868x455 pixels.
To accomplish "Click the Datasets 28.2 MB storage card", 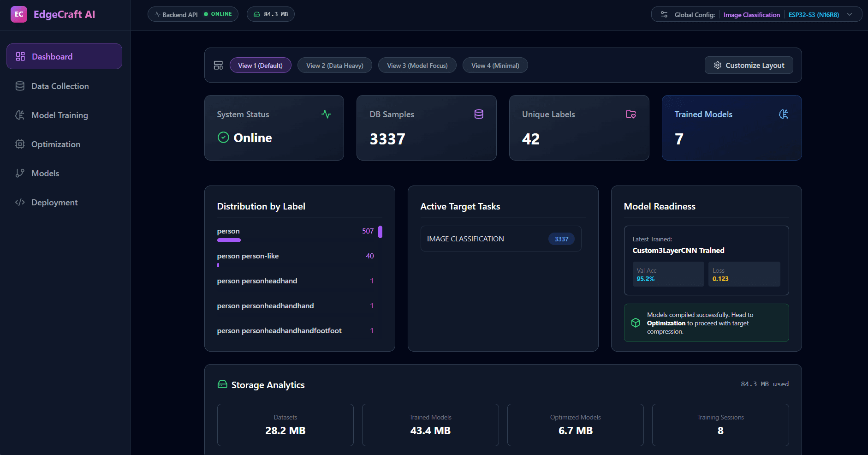I will 285,425.
